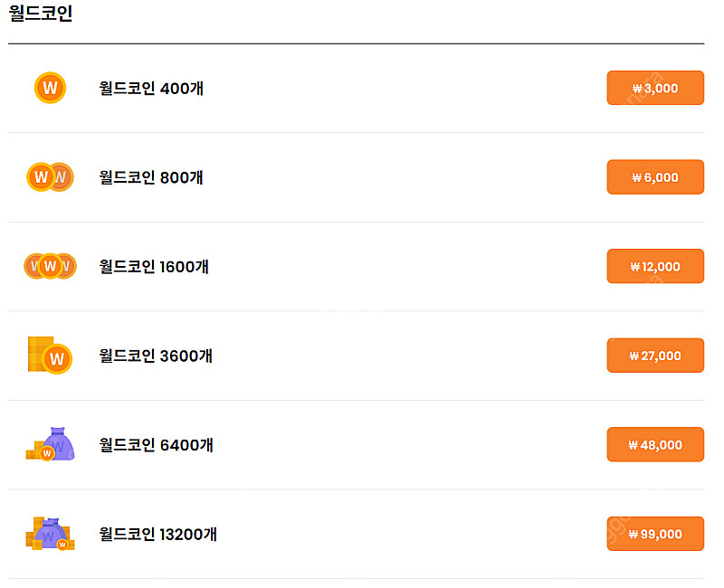
Task: Click the triple coin icon for 1600 coins
Action: (x=50, y=266)
